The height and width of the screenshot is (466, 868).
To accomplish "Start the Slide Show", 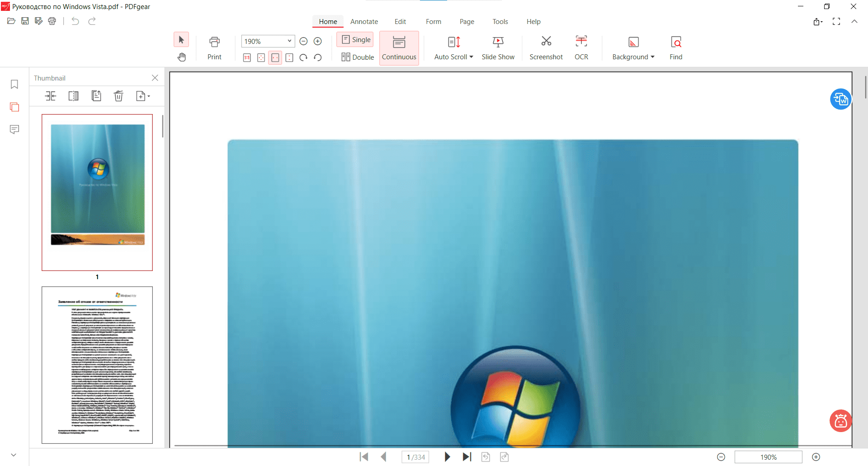I will tap(498, 48).
